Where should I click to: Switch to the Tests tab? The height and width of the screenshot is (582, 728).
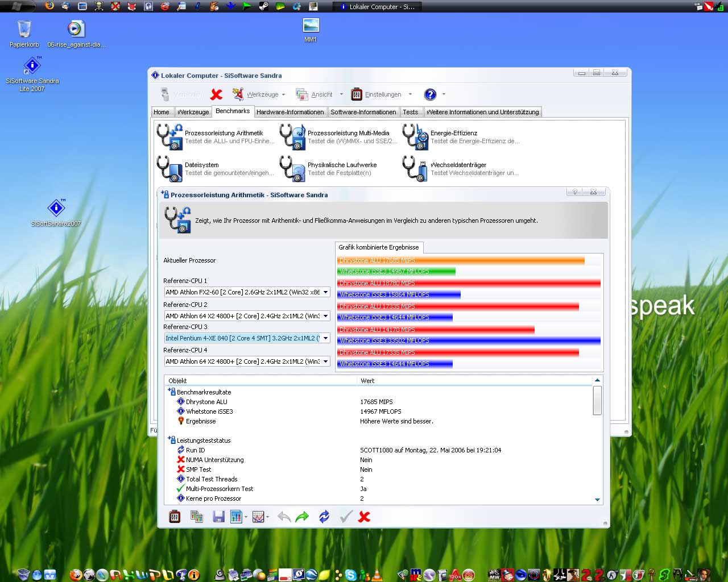tap(411, 112)
